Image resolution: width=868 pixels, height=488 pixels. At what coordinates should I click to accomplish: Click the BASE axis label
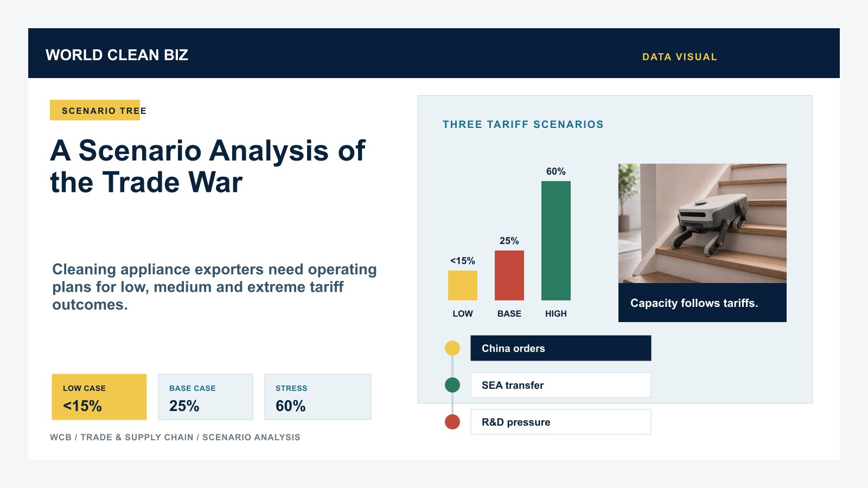pyautogui.click(x=509, y=313)
